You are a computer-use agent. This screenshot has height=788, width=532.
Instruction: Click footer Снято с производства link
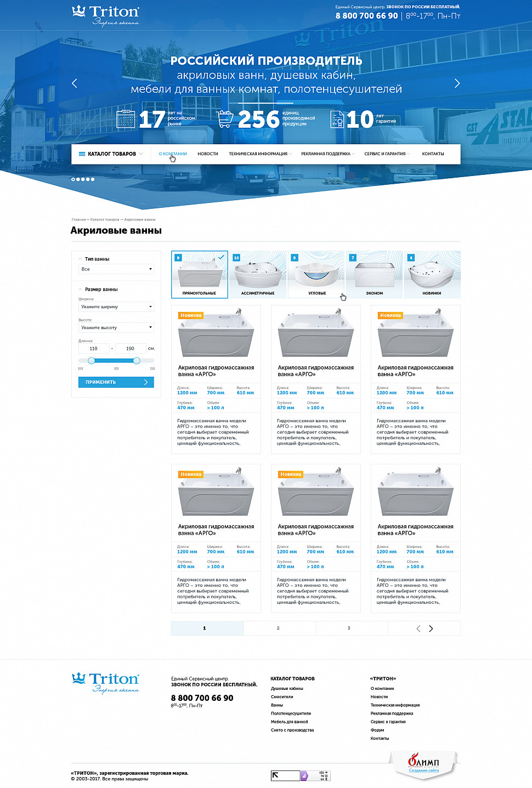292,730
